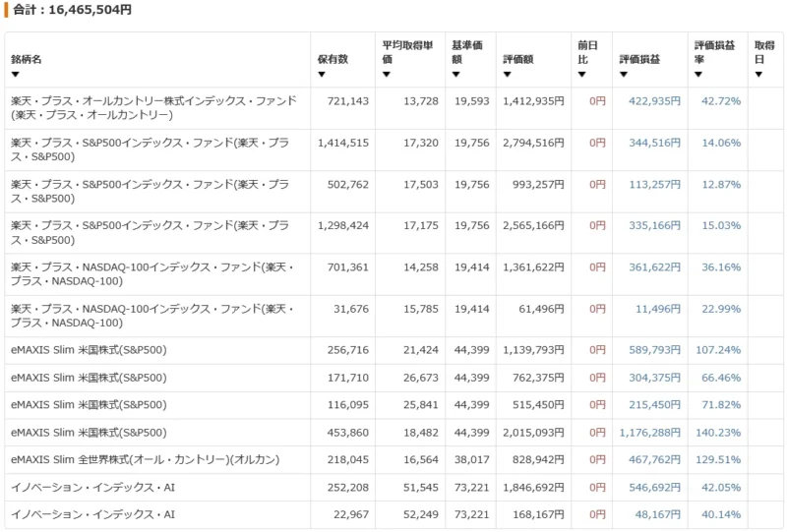Click holdings value 31,676

click(351, 309)
